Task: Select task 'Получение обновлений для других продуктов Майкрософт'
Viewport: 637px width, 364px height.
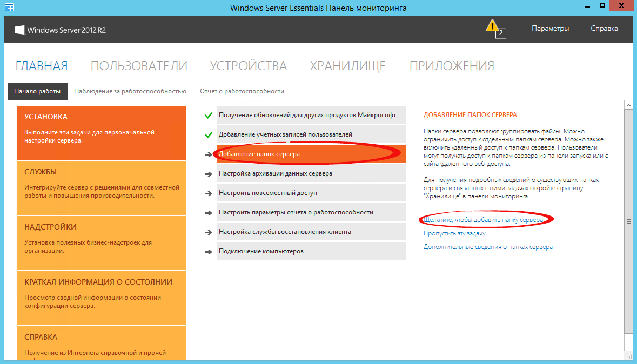Action: coord(312,115)
